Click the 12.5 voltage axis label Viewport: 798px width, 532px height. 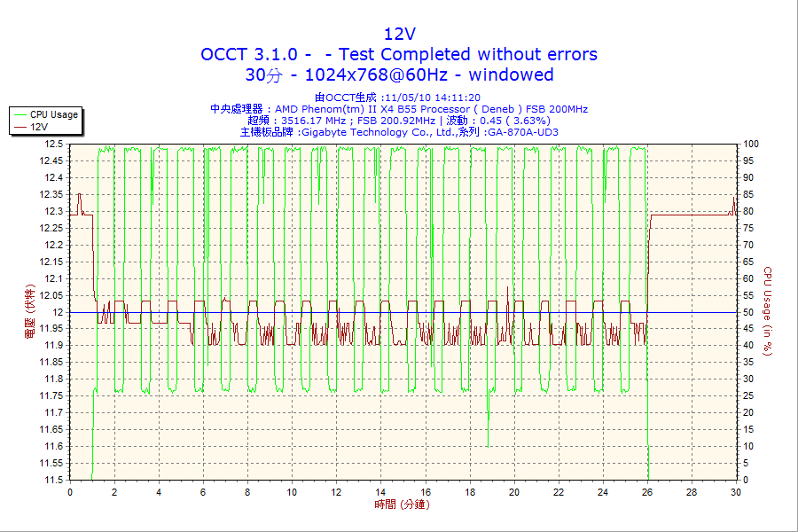[54, 144]
